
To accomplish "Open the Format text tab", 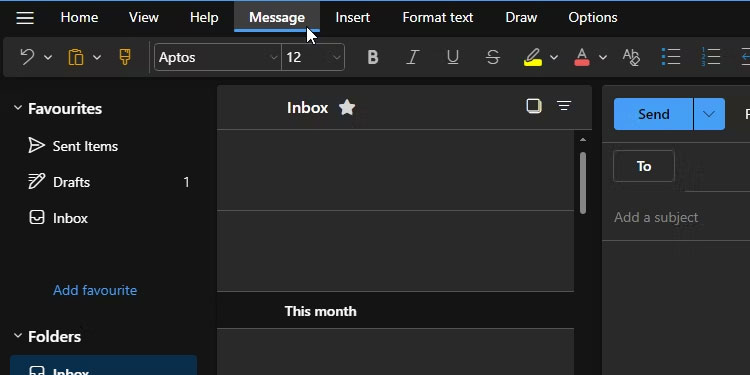I will (438, 18).
